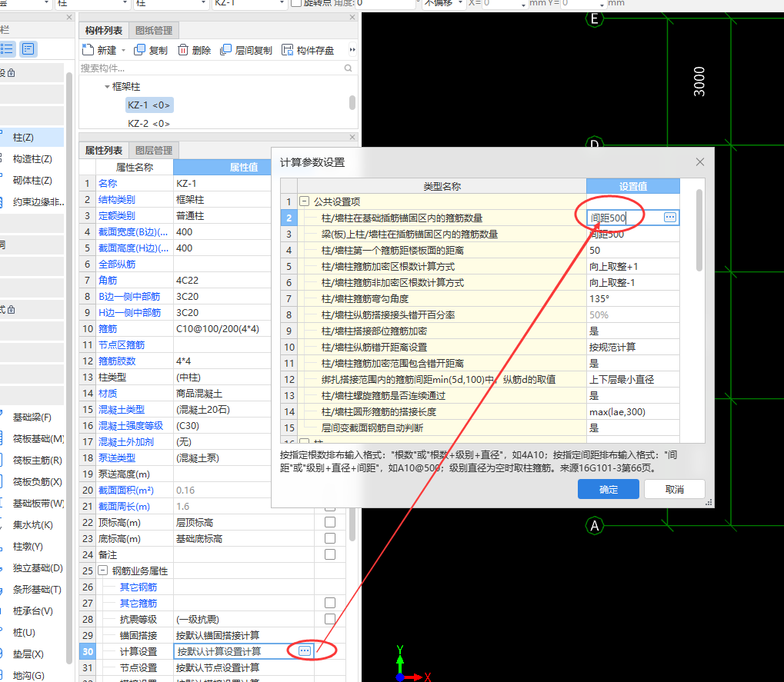The height and width of the screenshot is (682, 784).
Task: Click the 名称 property link
Action: tap(108, 183)
